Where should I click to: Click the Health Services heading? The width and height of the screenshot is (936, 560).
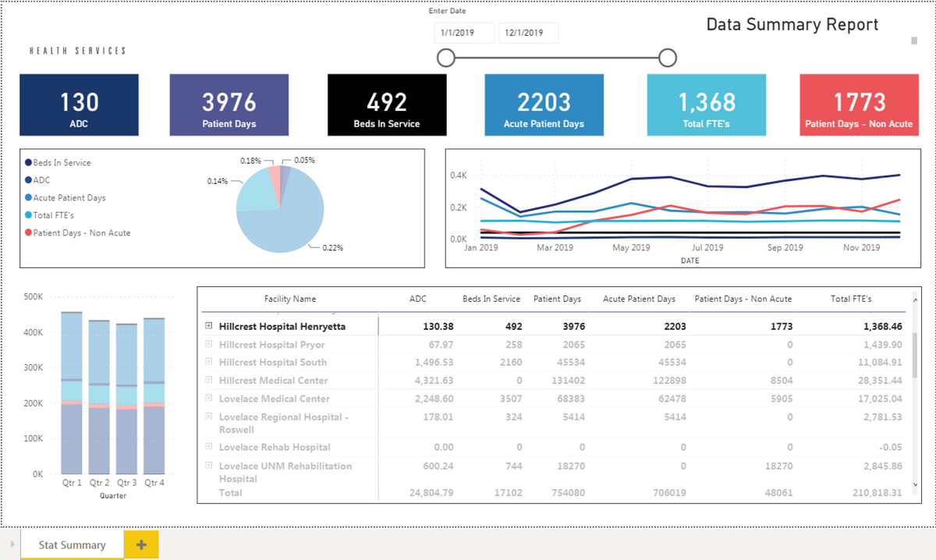(x=78, y=51)
